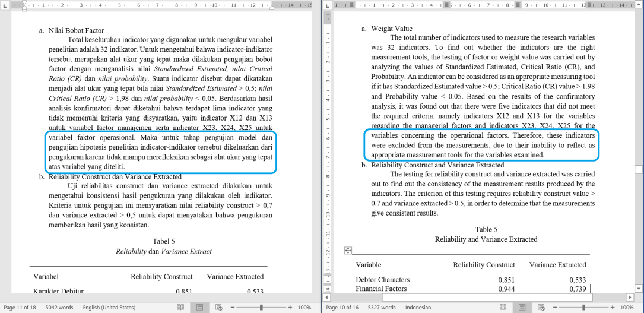The image size is (644, 313).
Task: Switch right document to Print Layout view
Action: click(522, 307)
